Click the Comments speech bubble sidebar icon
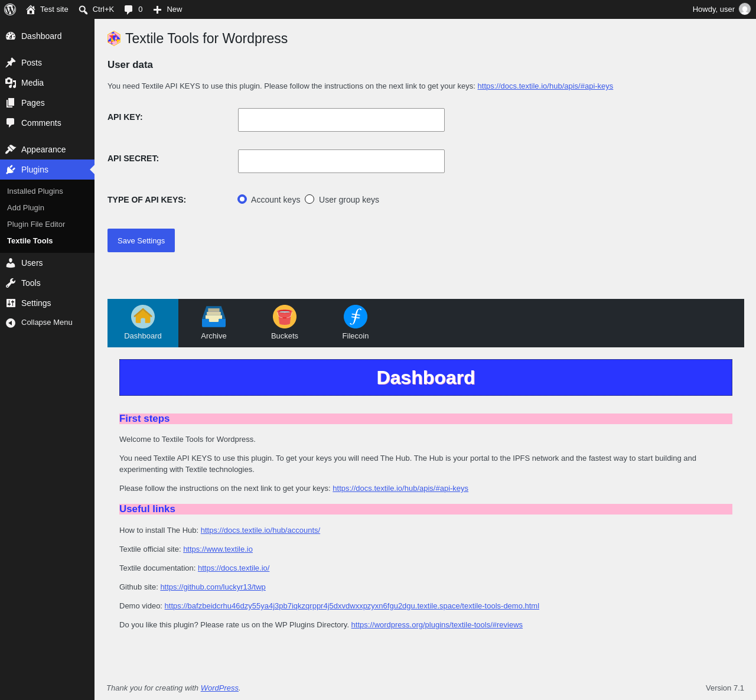Screen dimensions: 756x700 click(11, 123)
